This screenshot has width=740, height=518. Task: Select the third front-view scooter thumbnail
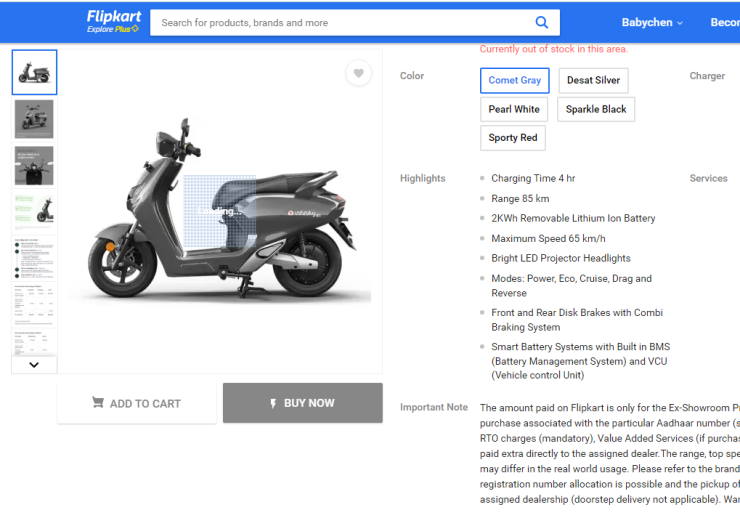pos(34,166)
